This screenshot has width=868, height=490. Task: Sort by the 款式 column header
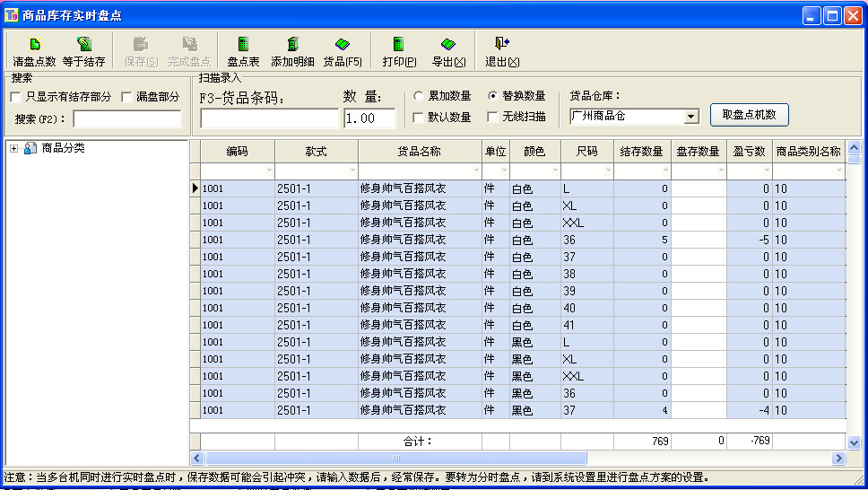[317, 152]
